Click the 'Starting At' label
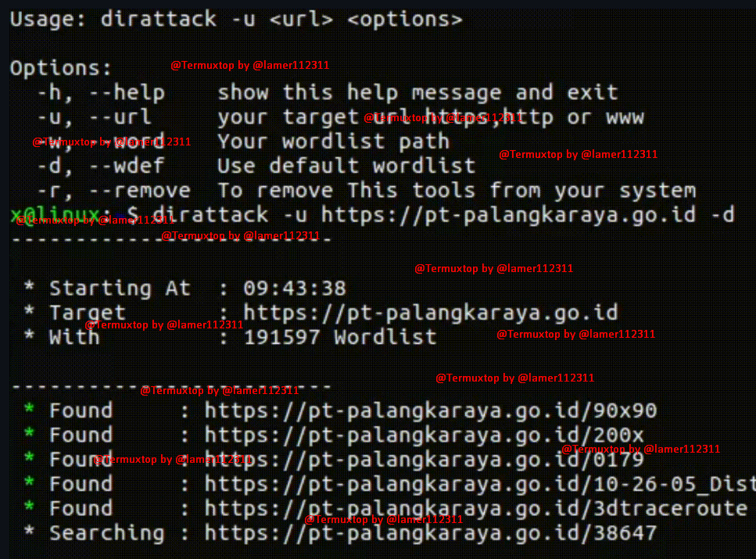This screenshot has height=559, width=756. coord(120,288)
